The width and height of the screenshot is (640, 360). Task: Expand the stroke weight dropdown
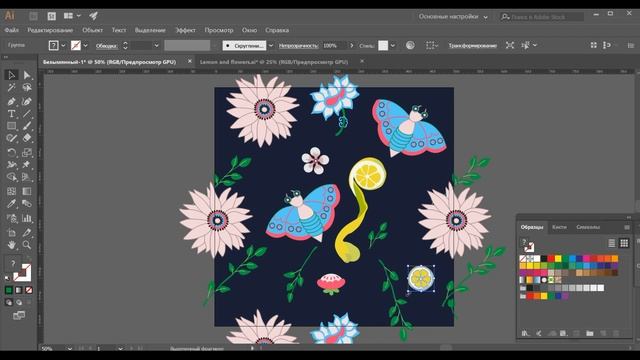point(156,45)
